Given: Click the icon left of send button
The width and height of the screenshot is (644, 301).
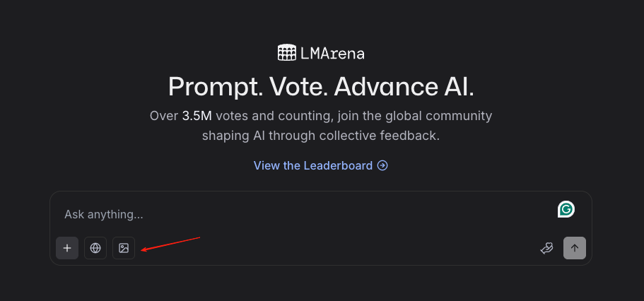Looking at the screenshot, I should coord(546,248).
